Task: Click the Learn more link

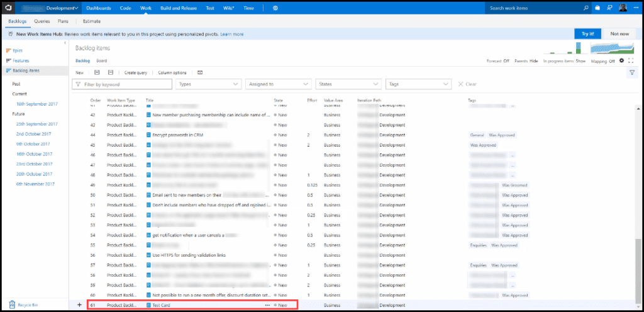Action: (x=232, y=34)
